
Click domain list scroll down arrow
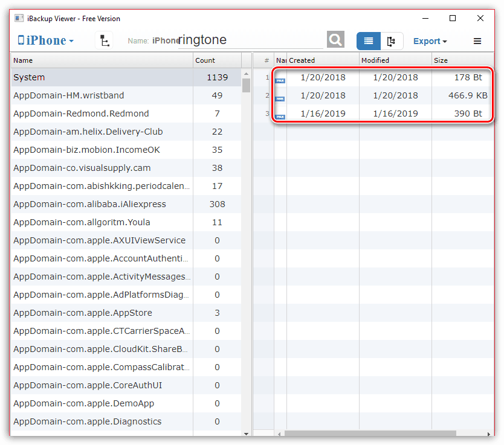coord(246,434)
